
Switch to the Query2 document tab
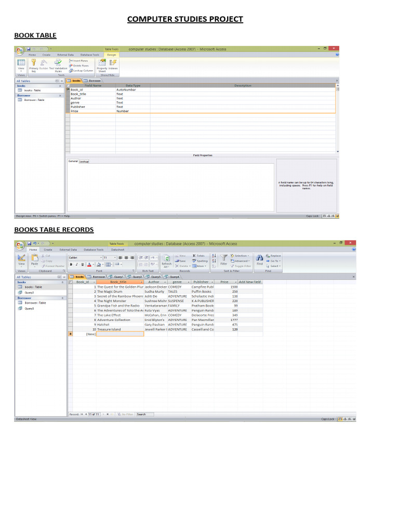135,277
